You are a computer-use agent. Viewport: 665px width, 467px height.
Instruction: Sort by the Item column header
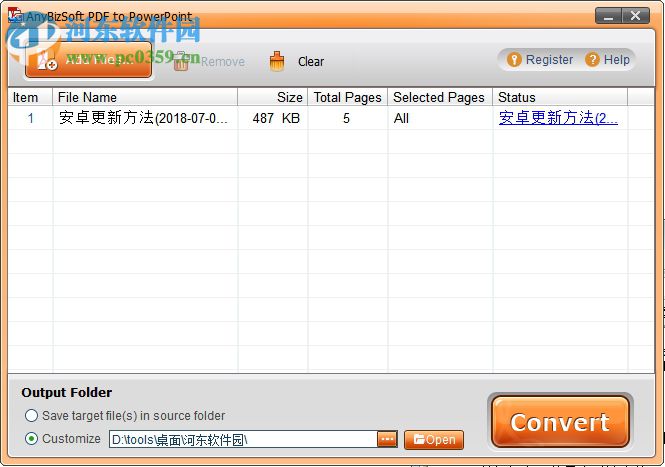tap(30, 97)
